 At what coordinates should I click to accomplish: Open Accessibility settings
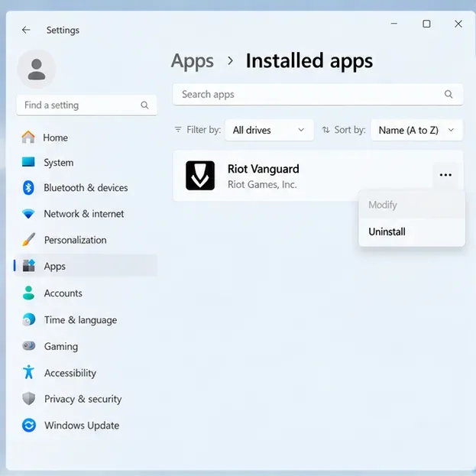click(x=86, y=373)
